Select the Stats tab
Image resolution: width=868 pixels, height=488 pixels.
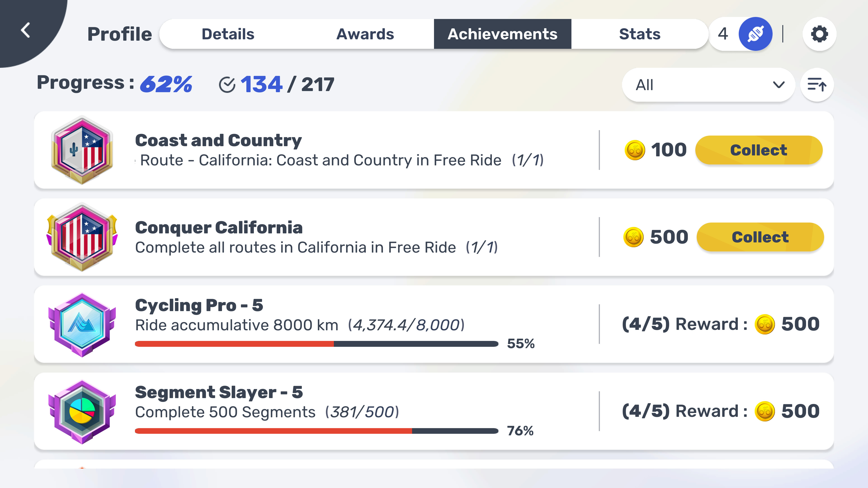(639, 34)
